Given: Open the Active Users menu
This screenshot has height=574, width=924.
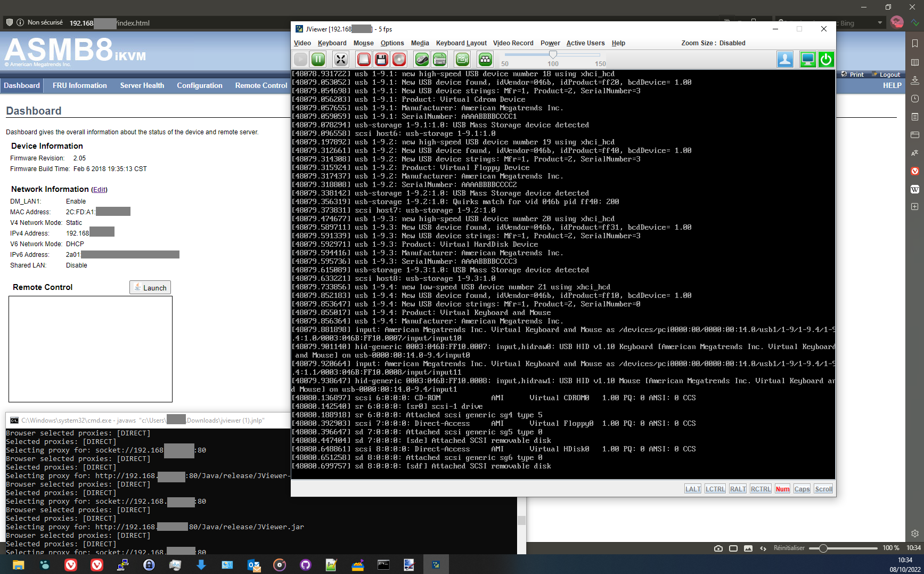Looking at the screenshot, I should point(585,43).
